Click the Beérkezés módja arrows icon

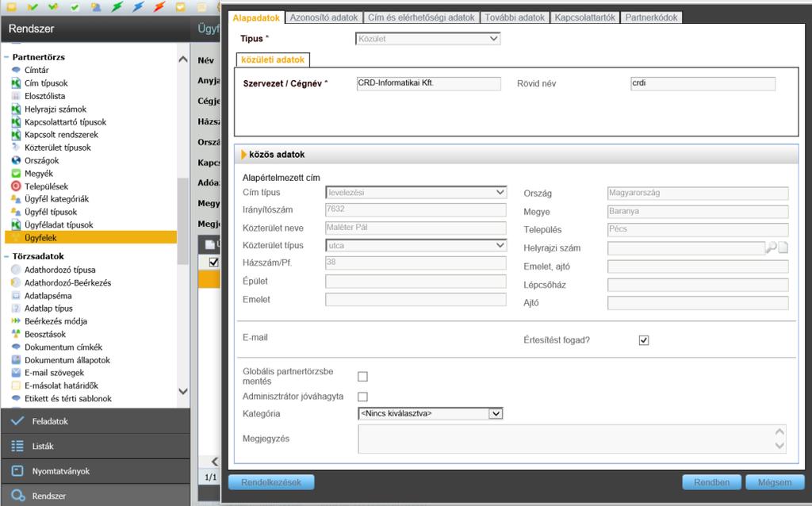click(16, 321)
